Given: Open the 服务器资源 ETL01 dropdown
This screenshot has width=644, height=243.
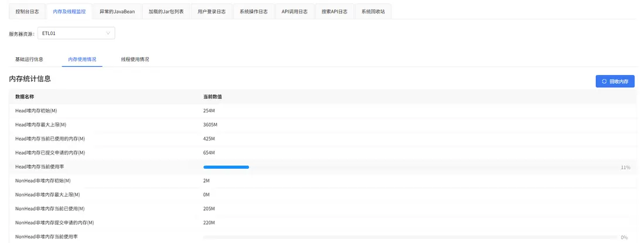Looking at the screenshot, I should [x=76, y=33].
